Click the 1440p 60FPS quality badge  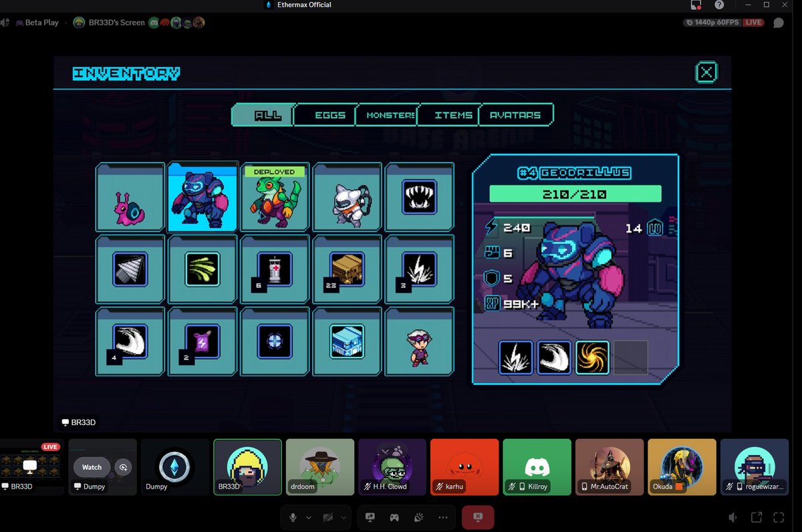[712, 23]
